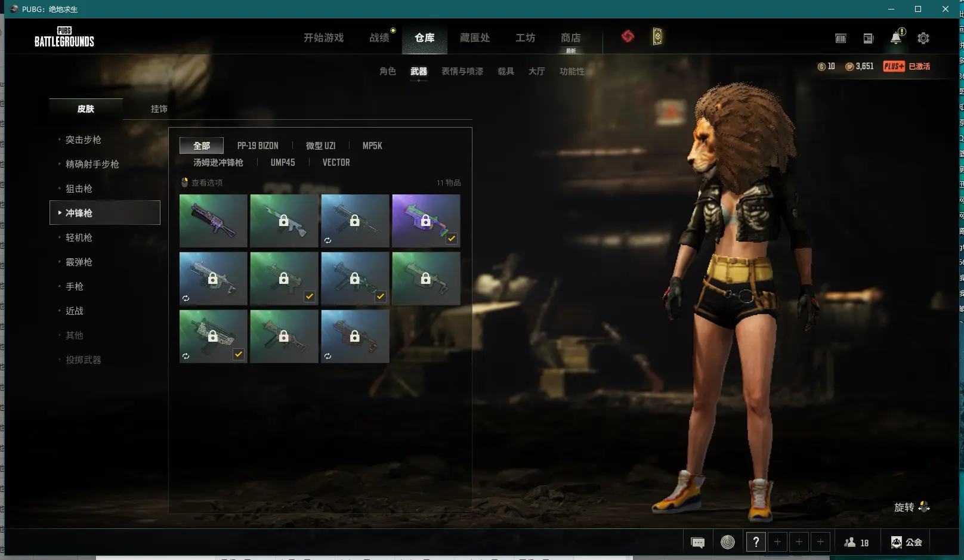The width and height of the screenshot is (964, 560).
Task: Expand 近战 category
Action: click(x=75, y=311)
